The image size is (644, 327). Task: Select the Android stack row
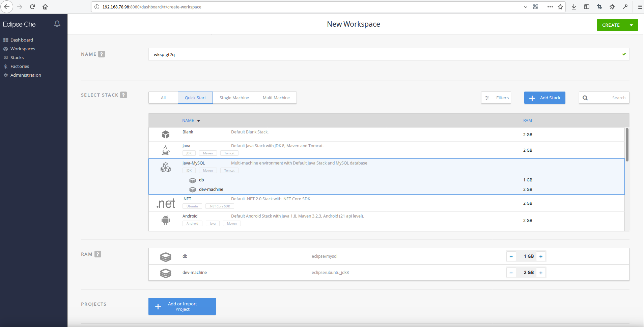pos(387,220)
